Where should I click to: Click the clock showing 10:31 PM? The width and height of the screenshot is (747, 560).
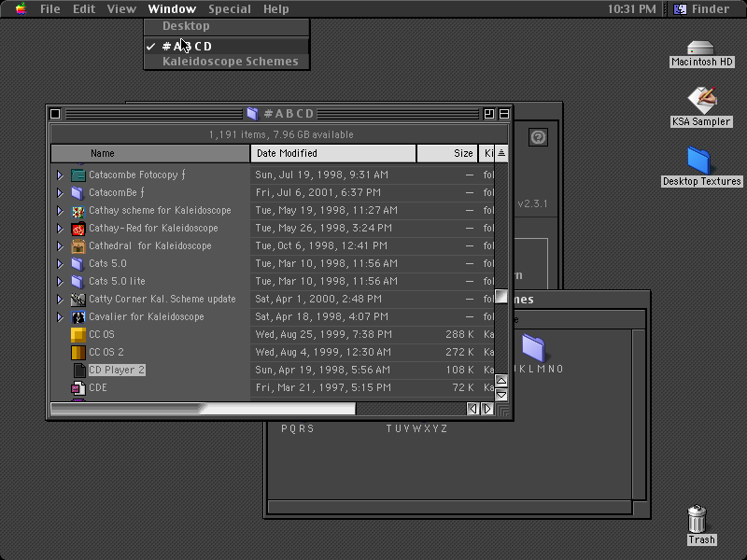coord(631,8)
